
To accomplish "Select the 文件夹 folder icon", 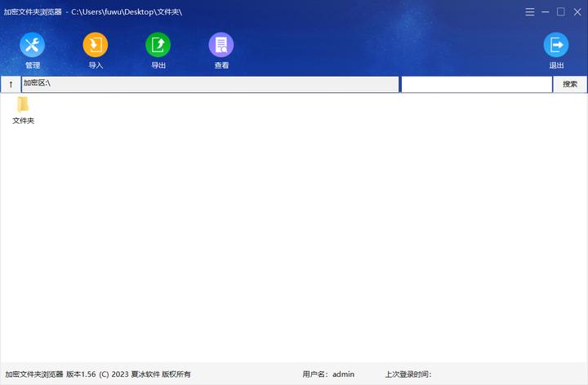I will point(23,104).
